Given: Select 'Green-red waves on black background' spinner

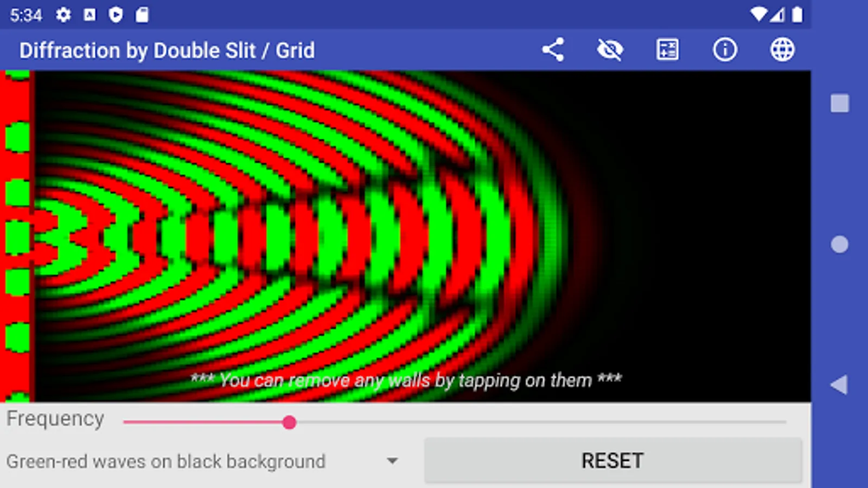Looking at the screenshot, I should point(203,461).
